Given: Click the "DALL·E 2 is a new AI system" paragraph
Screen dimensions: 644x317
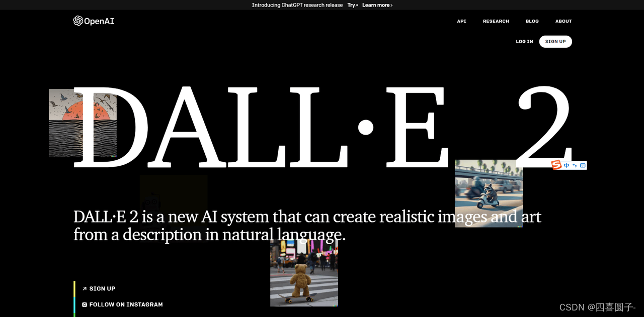Looking at the screenshot, I should point(307,226).
